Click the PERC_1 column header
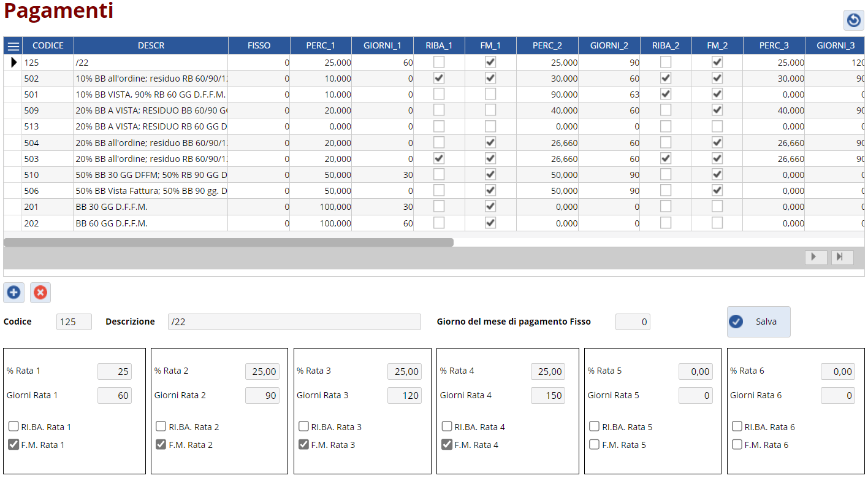The width and height of the screenshot is (868, 478). click(x=321, y=45)
